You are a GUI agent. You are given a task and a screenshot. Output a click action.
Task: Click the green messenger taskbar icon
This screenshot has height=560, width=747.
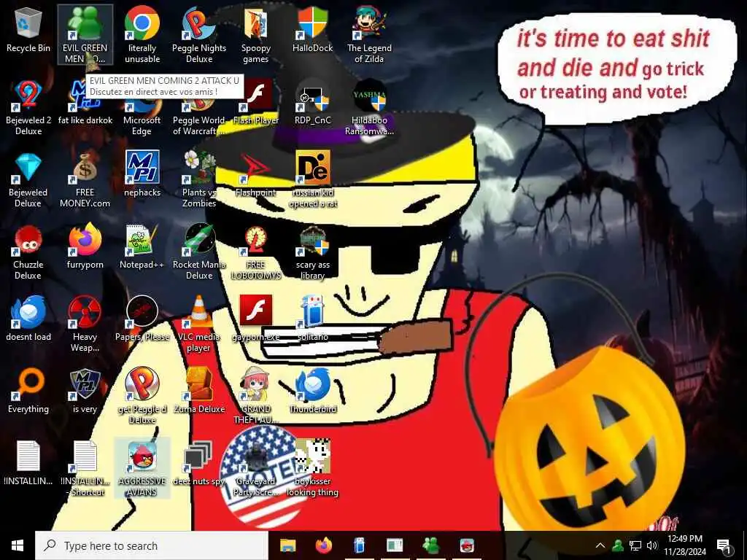tap(430, 545)
